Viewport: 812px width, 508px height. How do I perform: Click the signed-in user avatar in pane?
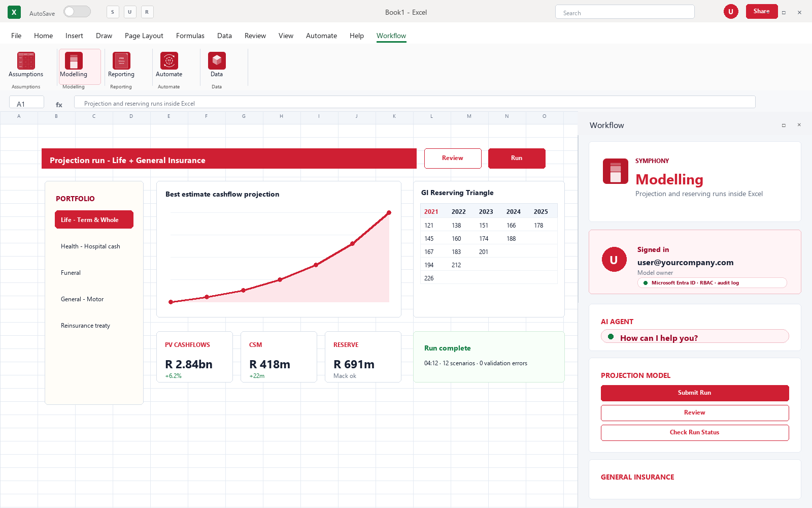[614, 260]
